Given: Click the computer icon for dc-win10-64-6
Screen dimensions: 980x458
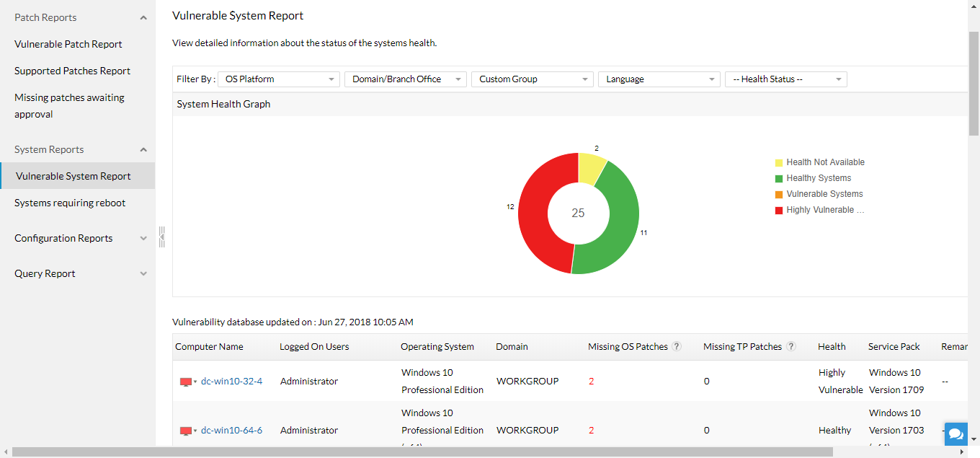Looking at the screenshot, I should 186,431.
